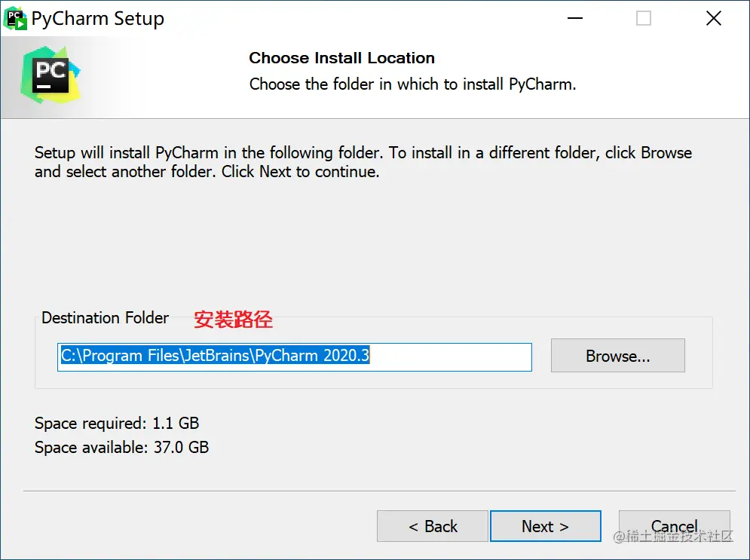Viewport: 750px width, 560px height.
Task: Click the "Destination Folder" group label
Action: coord(106,318)
